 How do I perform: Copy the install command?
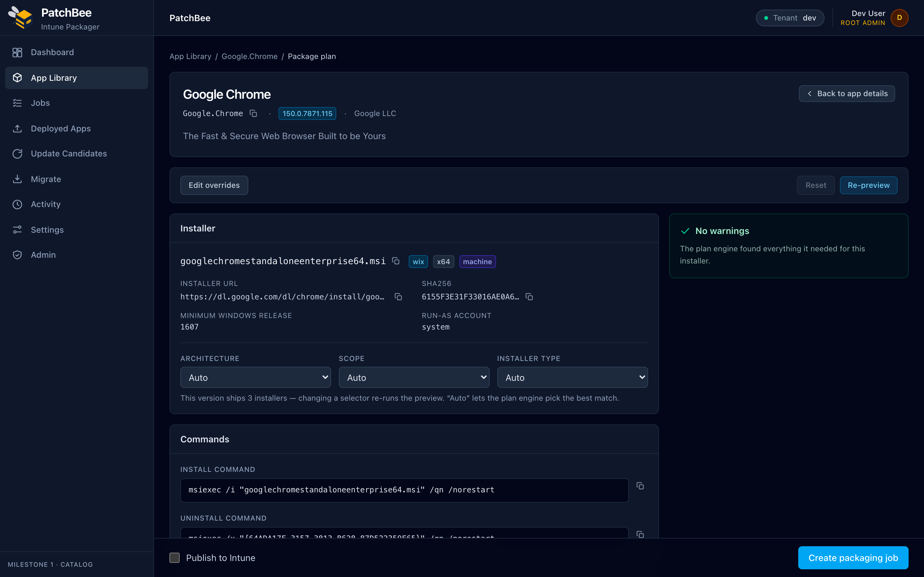coord(640,486)
